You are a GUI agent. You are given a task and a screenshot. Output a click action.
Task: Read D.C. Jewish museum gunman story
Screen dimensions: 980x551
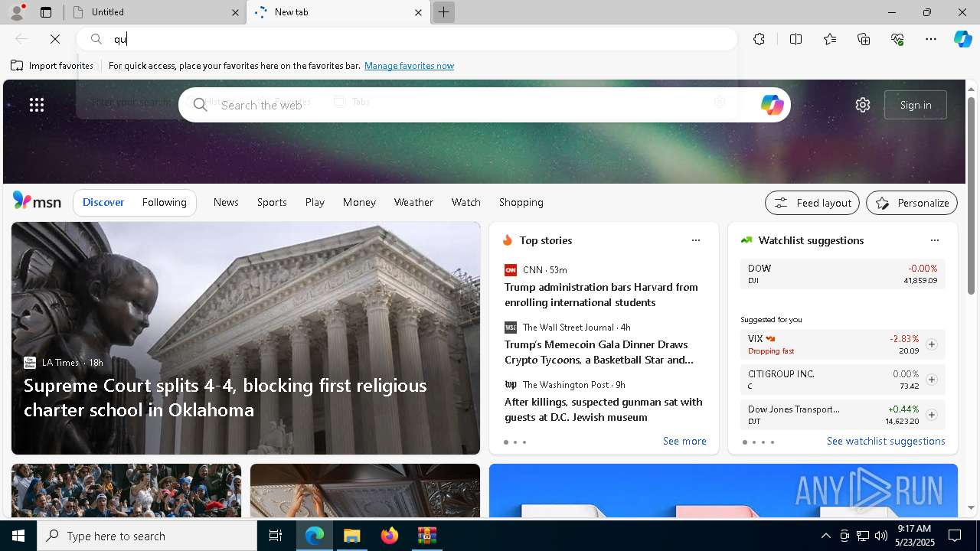click(603, 409)
